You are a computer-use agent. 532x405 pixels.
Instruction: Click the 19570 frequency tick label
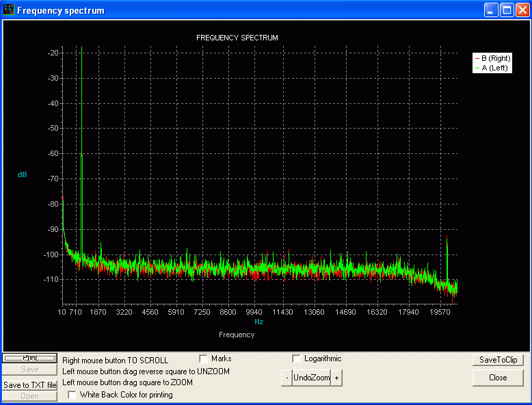click(x=440, y=312)
